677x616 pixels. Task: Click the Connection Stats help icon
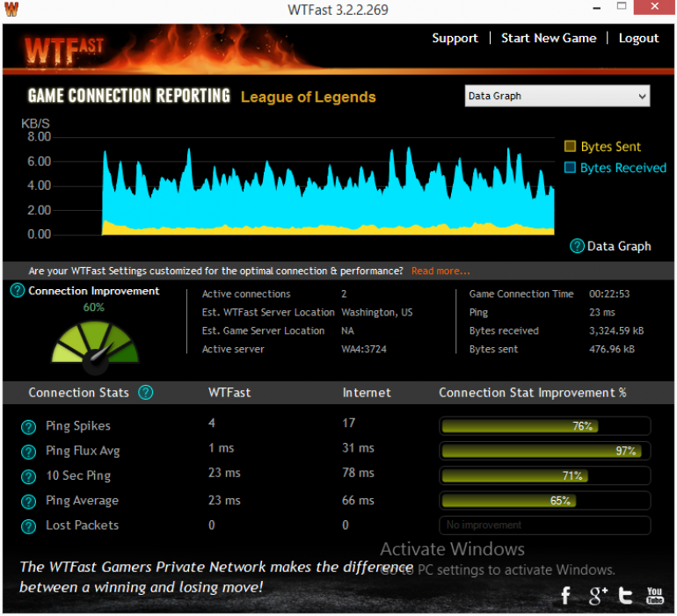(145, 393)
